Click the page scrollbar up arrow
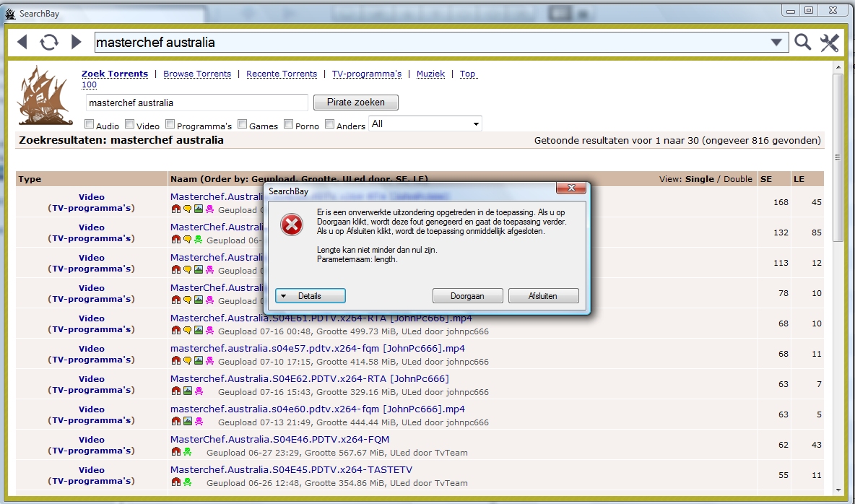Screen dimensions: 855x504 pyautogui.click(x=838, y=67)
